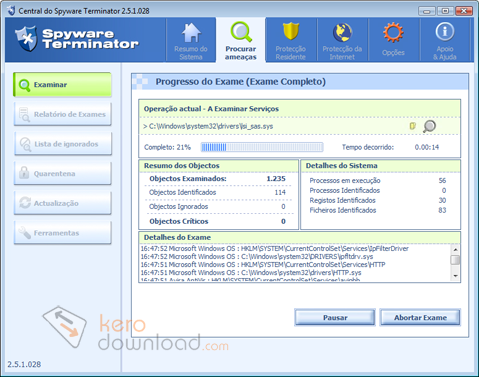Select the Objectos Identificados value 114
The height and width of the screenshot is (377, 479).
280,192
